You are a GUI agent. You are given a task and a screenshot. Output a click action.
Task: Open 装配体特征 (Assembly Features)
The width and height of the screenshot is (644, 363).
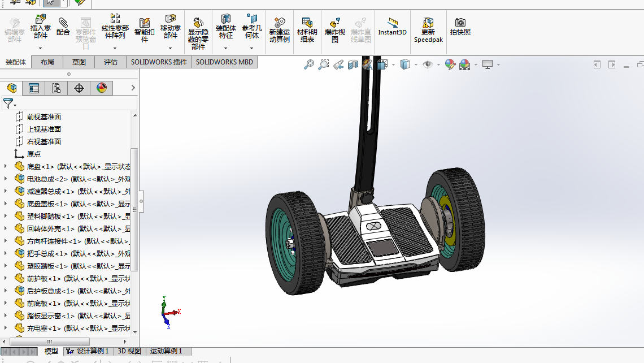[x=225, y=27]
